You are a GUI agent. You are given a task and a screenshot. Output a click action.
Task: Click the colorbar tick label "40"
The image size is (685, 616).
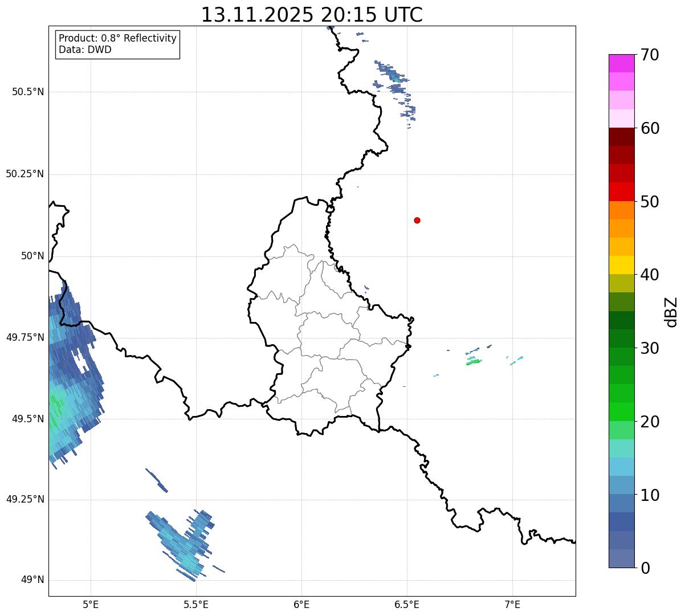[650, 275]
